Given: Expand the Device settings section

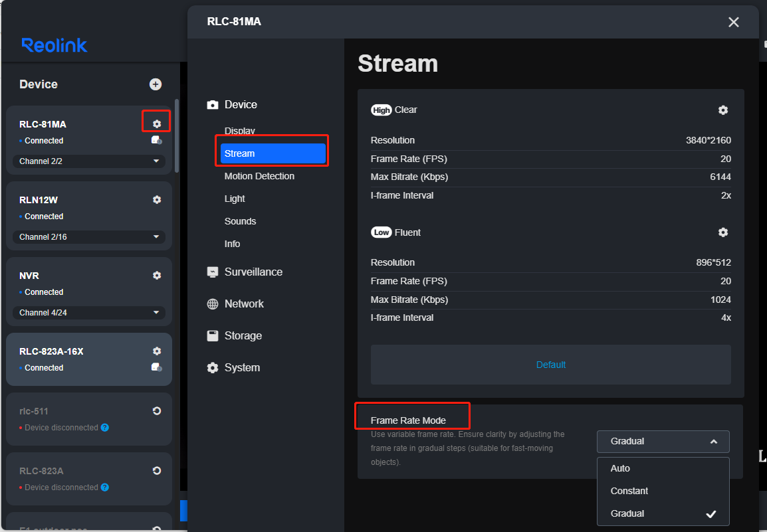Looking at the screenshot, I should (x=232, y=105).
